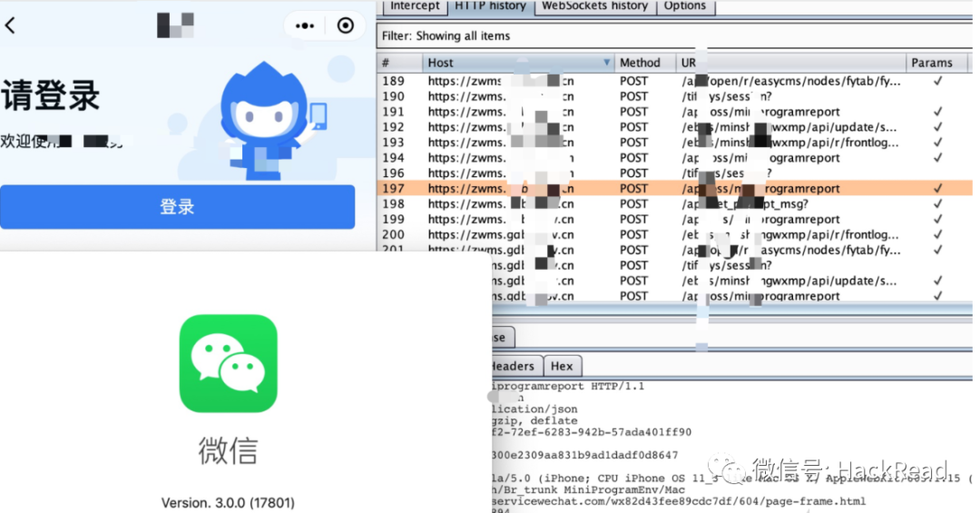Click the Version. 3.0.0 (17801) text

pyautogui.click(x=228, y=502)
